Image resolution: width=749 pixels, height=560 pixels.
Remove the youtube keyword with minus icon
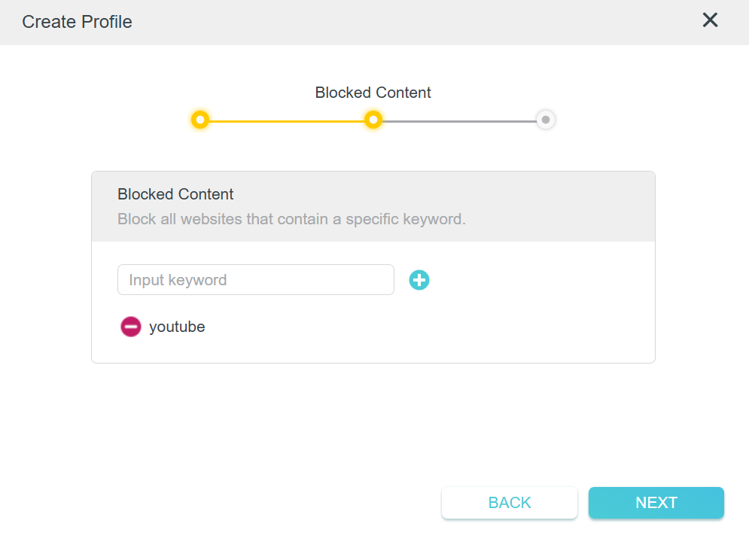(x=130, y=327)
